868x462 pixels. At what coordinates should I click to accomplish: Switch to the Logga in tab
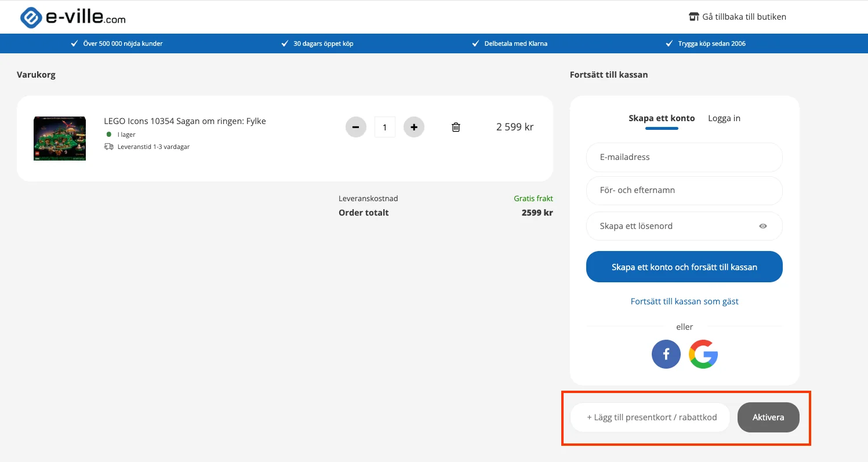click(724, 118)
